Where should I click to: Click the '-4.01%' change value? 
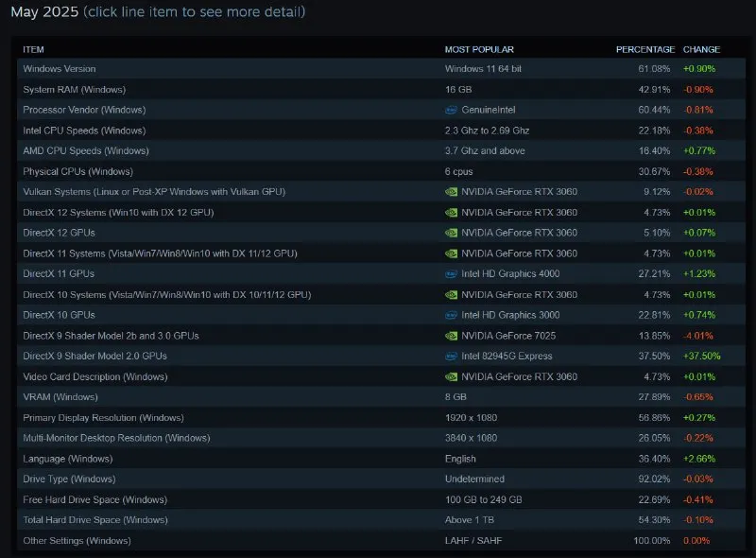698,336
